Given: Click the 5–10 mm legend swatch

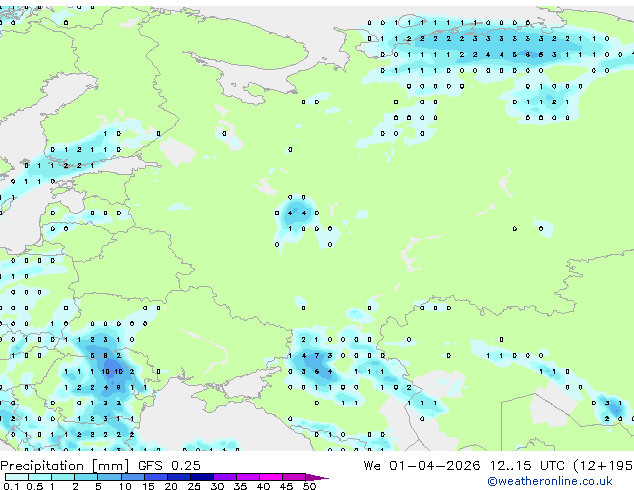Looking at the screenshot, I should coord(110,477).
